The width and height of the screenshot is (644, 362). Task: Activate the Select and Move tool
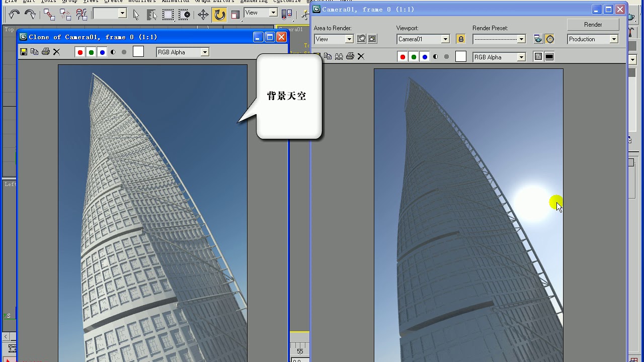click(x=203, y=15)
